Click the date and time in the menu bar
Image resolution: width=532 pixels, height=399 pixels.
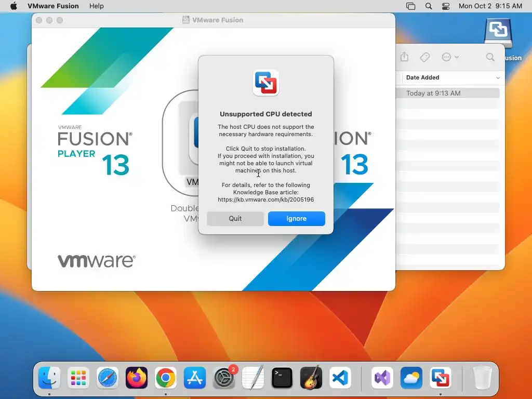coord(490,6)
